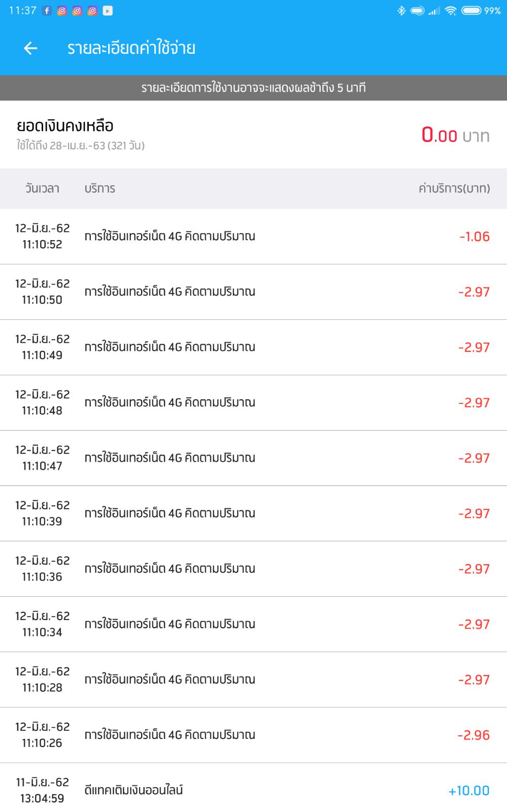Tap the battery 99% indicator
Screen dimensions: 507x812
click(481, 11)
